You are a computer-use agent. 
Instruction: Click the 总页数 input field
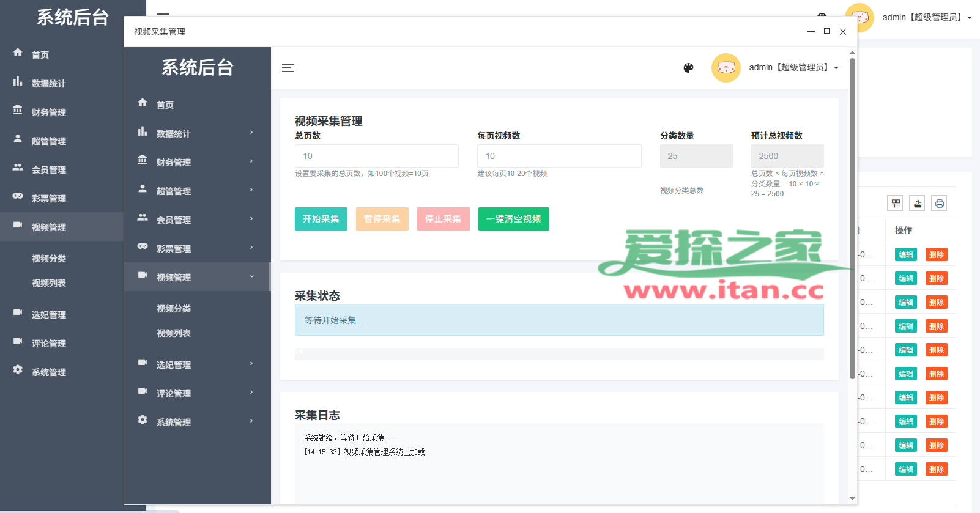[376, 156]
